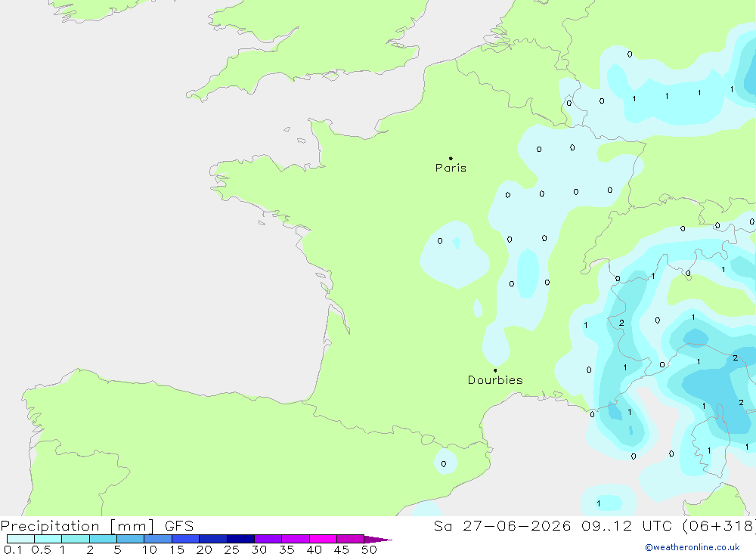Click the Dourbies city label
Screen dimensions: 756x554
click(495, 380)
